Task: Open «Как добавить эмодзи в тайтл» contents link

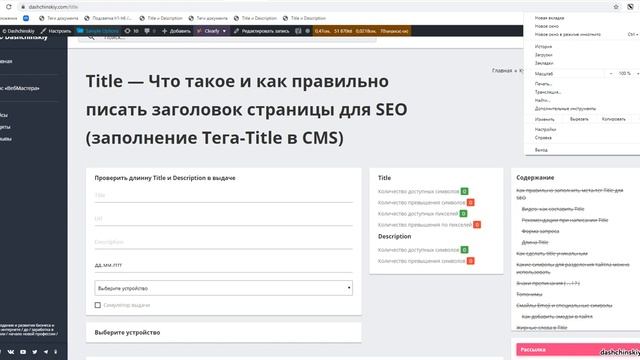Action: (557, 317)
